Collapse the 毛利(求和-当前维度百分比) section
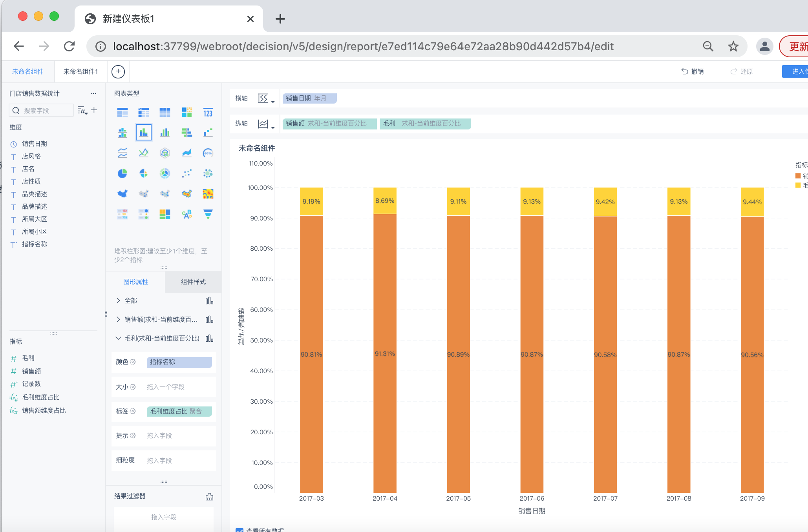 (118, 338)
